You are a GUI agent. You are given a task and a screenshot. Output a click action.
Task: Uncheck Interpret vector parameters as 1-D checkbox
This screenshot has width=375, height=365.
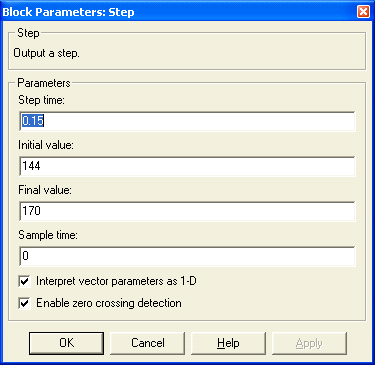coord(25,281)
